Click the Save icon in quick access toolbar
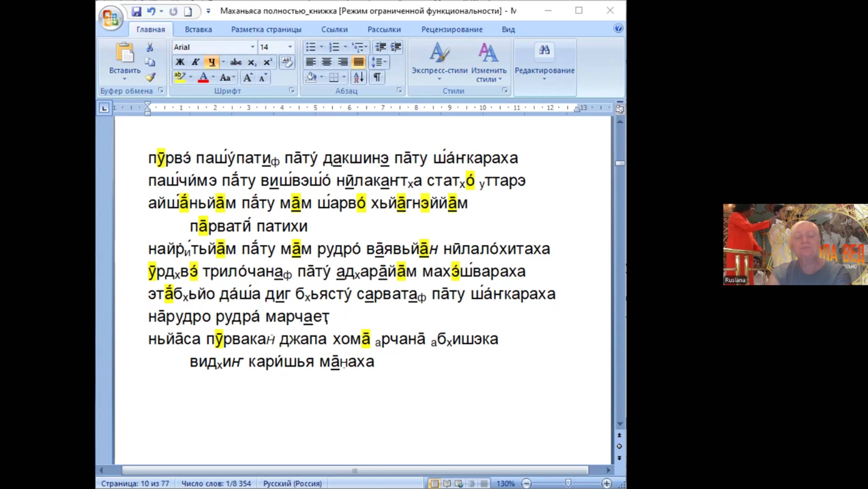The image size is (868, 489). 137,11
